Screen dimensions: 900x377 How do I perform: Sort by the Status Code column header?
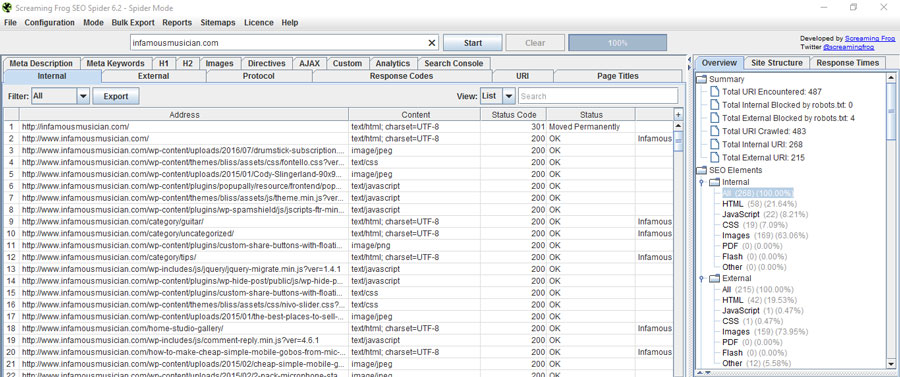(513, 115)
